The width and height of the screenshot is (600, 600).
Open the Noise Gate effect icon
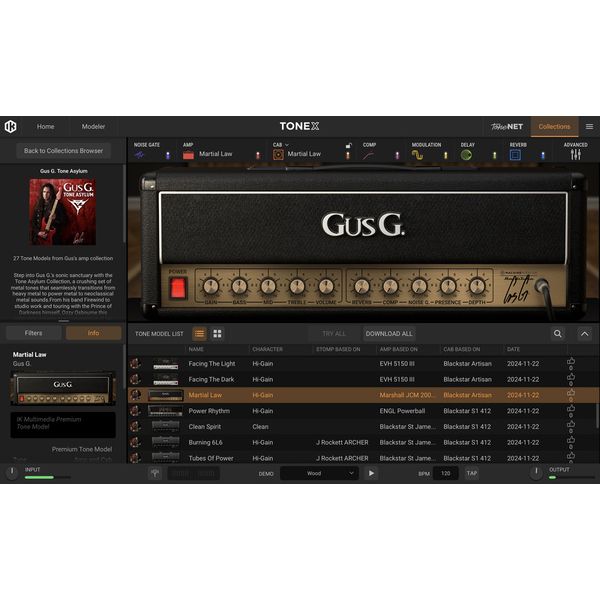tap(139, 155)
